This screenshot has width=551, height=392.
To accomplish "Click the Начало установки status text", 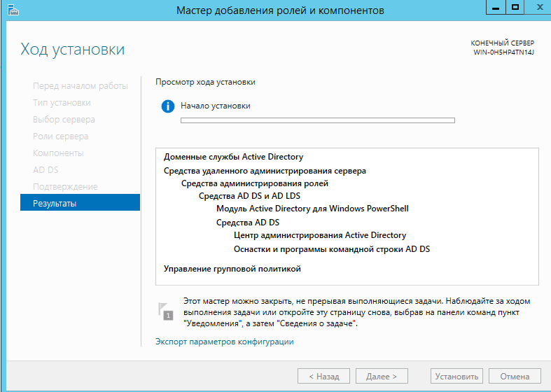I will pos(216,106).
